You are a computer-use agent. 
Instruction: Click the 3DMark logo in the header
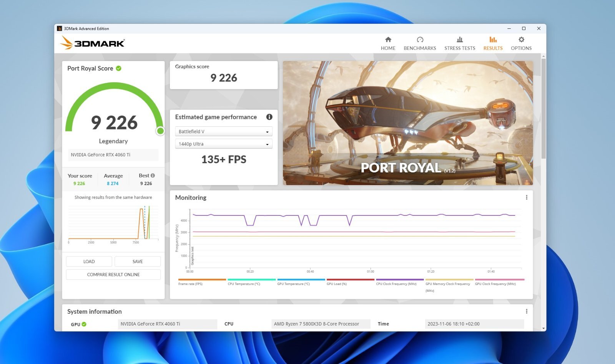[92, 43]
